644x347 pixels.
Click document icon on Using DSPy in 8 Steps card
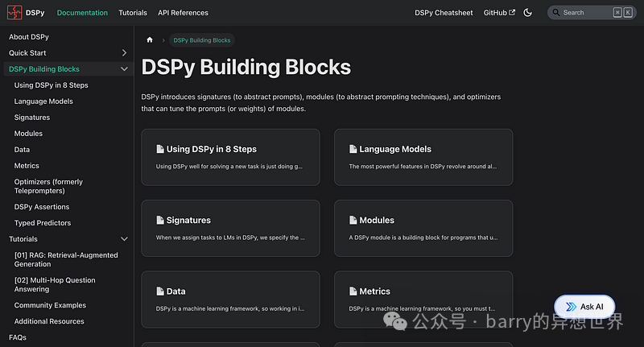pos(160,149)
